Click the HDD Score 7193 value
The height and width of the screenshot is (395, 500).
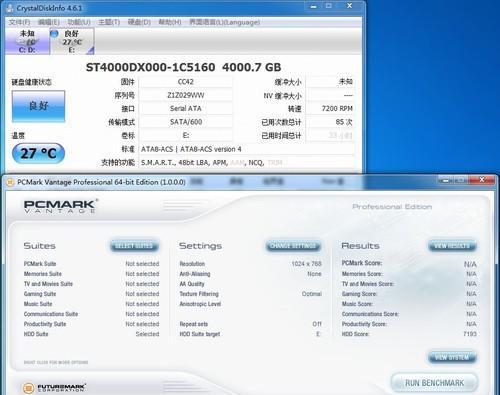click(470, 334)
